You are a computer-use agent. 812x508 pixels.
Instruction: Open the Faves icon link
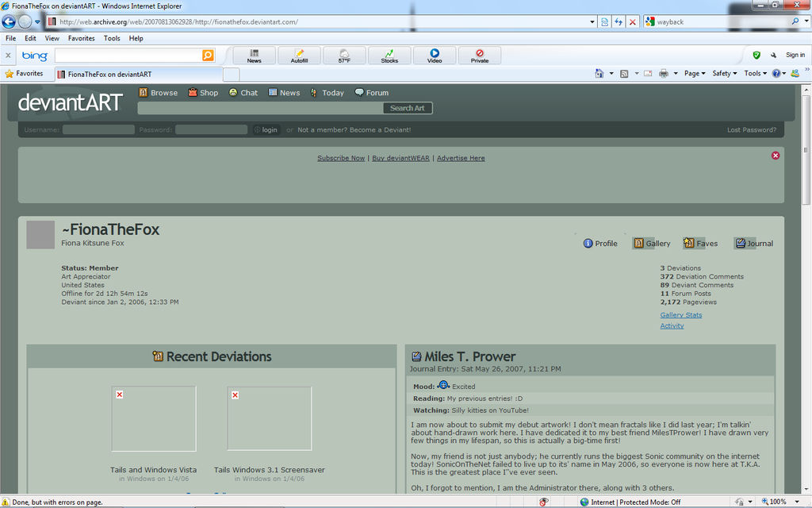[x=701, y=243]
